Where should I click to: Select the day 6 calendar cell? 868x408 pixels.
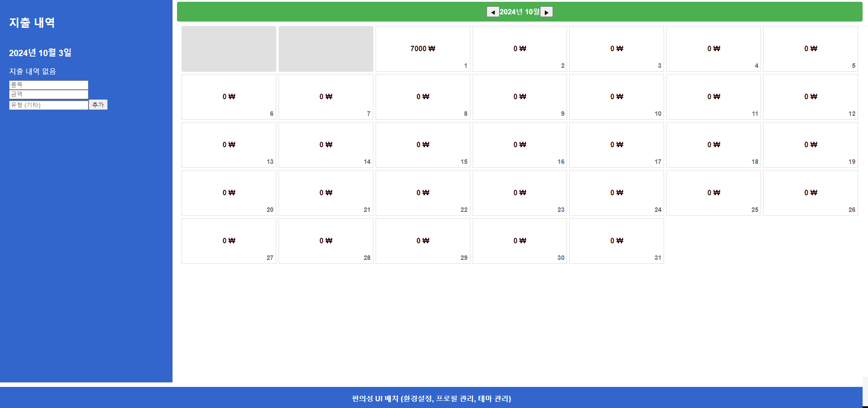(229, 97)
